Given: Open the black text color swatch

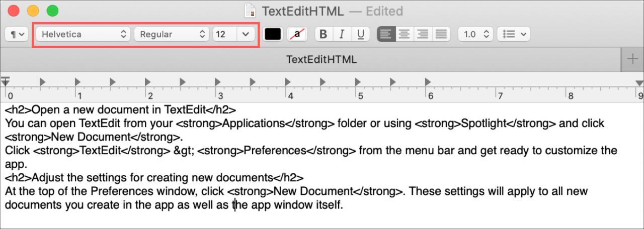Looking at the screenshot, I should pos(273,34).
